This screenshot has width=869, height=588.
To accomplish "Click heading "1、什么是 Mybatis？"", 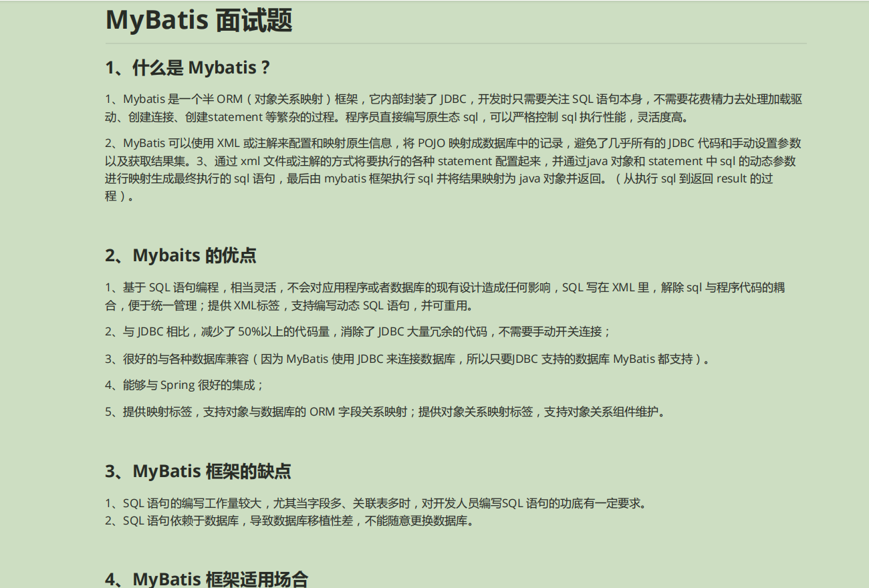I will (188, 67).
